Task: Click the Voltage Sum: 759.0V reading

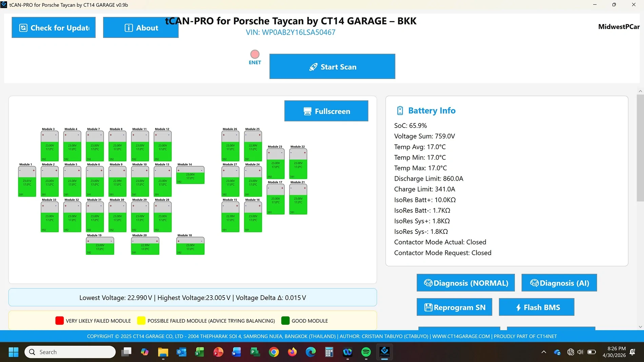Action: point(424,136)
